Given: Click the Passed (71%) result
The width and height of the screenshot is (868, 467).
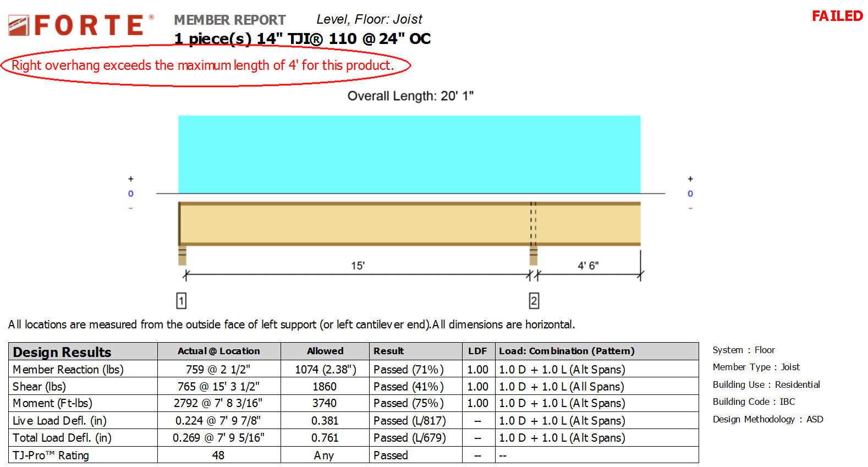Looking at the screenshot, I should point(408,370).
